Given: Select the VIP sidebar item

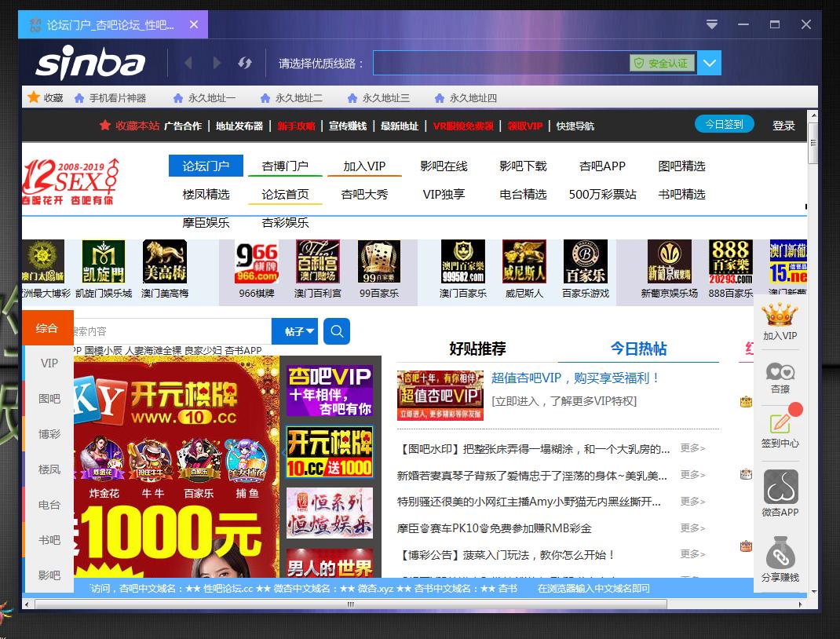Looking at the screenshot, I should tap(49, 363).
